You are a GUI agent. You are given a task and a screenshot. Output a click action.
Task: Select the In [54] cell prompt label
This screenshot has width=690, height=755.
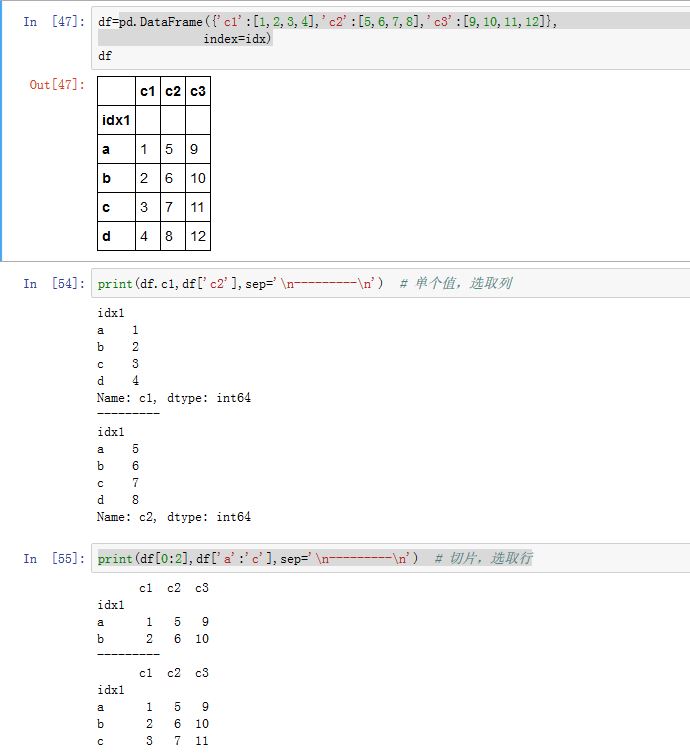(54, 284)
